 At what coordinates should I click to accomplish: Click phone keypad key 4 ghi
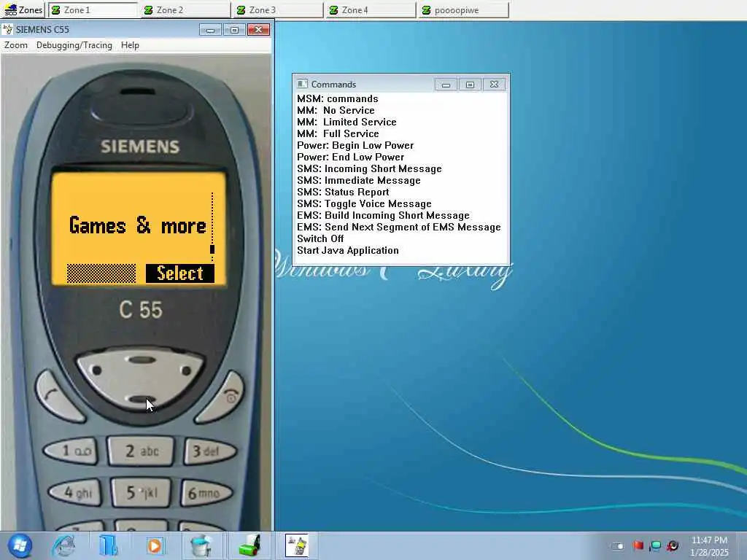tap(76, 492)
